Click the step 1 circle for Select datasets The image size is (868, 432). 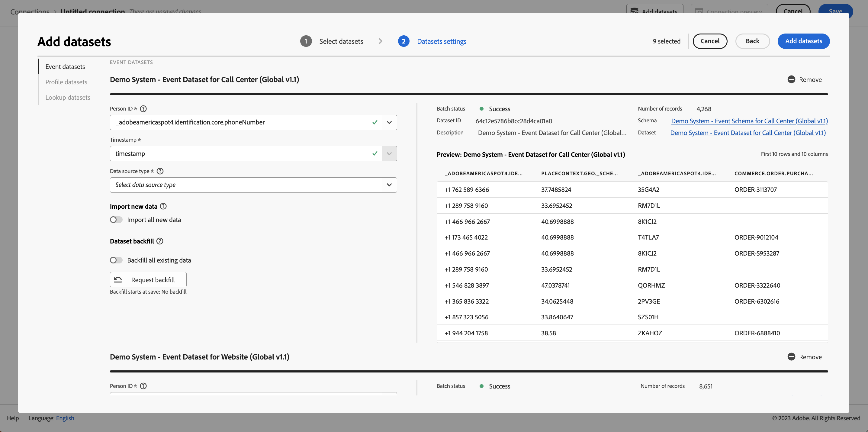tap(306, 41)
